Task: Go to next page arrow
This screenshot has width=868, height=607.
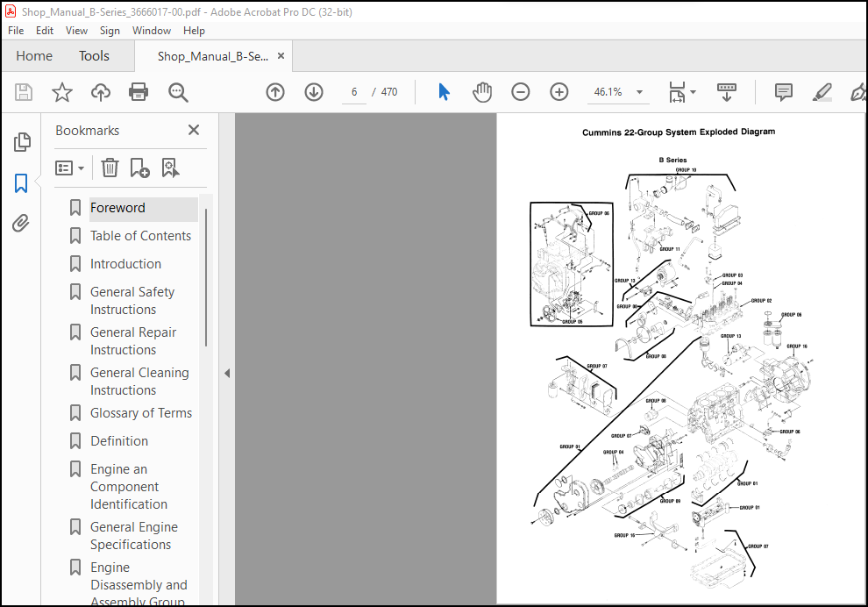Action: coord(314,92)
